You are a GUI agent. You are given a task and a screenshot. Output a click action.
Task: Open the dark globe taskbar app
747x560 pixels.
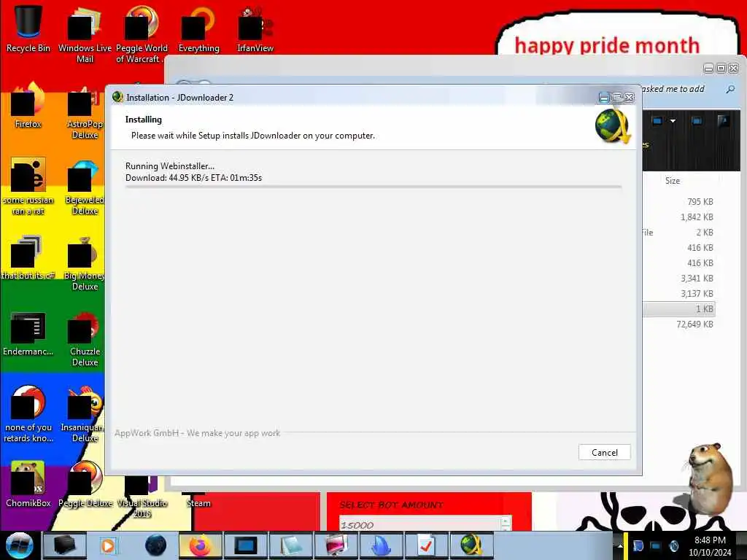[155, 545]
